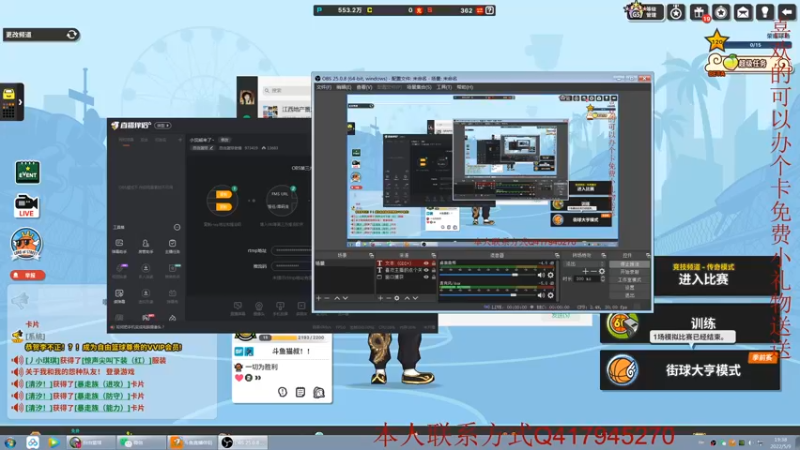Click the chat bubble icon on player card
800x450 pixels.
283,392
